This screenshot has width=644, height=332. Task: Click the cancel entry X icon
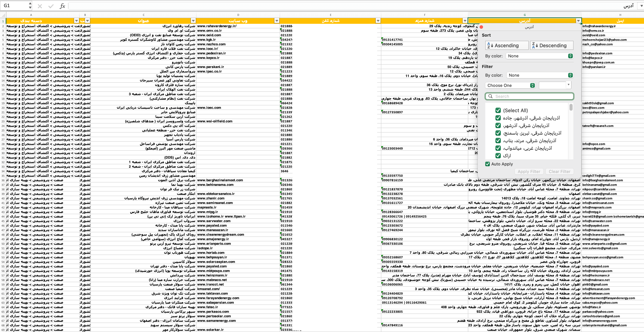pyautogui.click(x=40, y=6)
